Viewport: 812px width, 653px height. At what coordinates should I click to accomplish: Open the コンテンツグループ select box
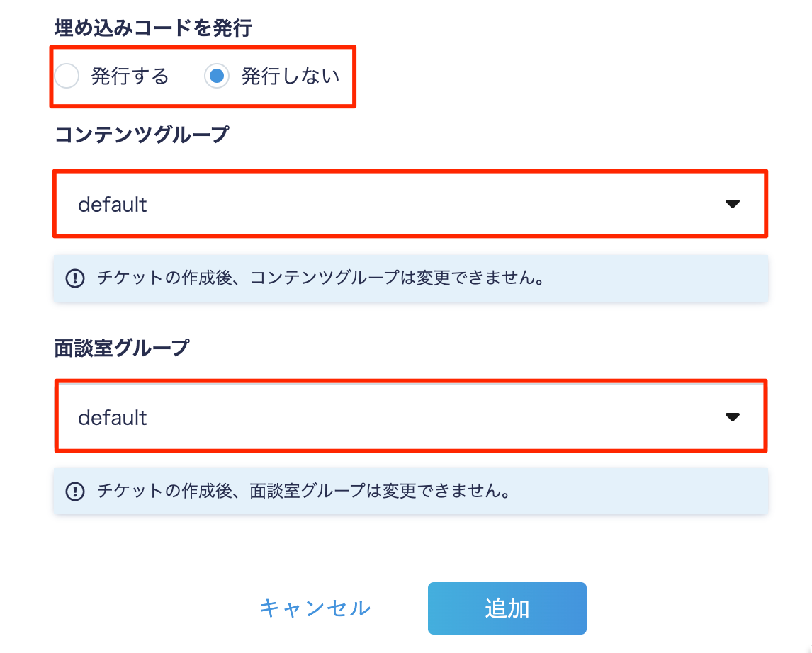point(410,204)
